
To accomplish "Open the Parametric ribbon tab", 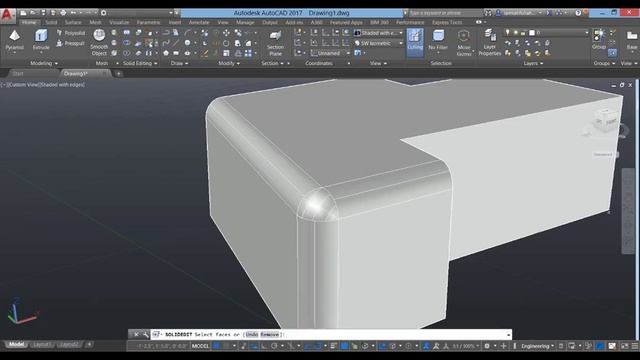I will [148, 22].
